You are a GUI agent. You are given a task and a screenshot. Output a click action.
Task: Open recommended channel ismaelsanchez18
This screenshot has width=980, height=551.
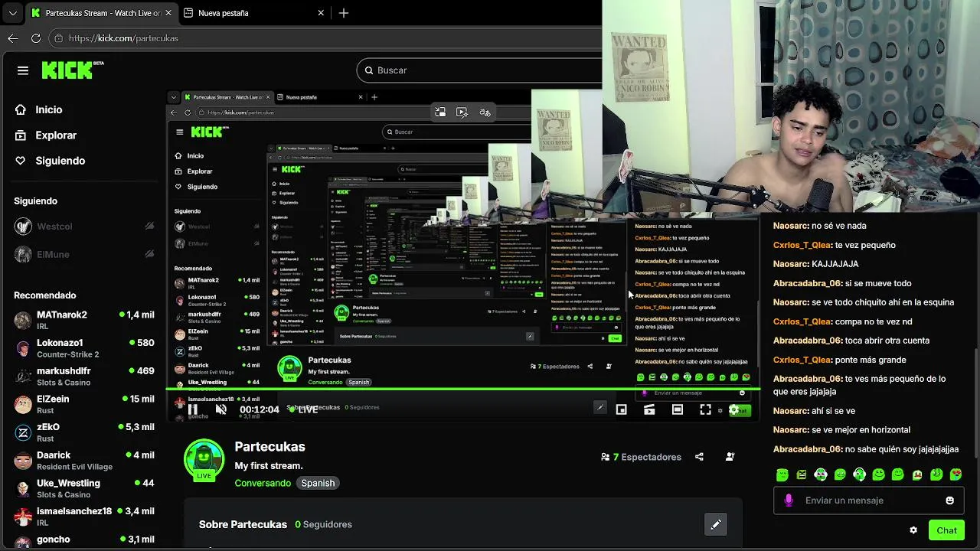pyautogui.click(x=84, y=517)
